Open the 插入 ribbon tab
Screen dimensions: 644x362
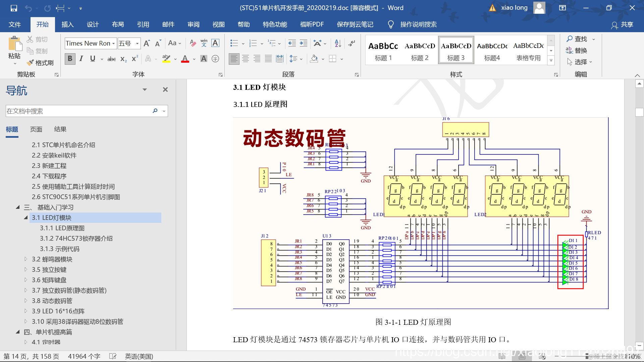pyautogui.click(x=67, y=24)
